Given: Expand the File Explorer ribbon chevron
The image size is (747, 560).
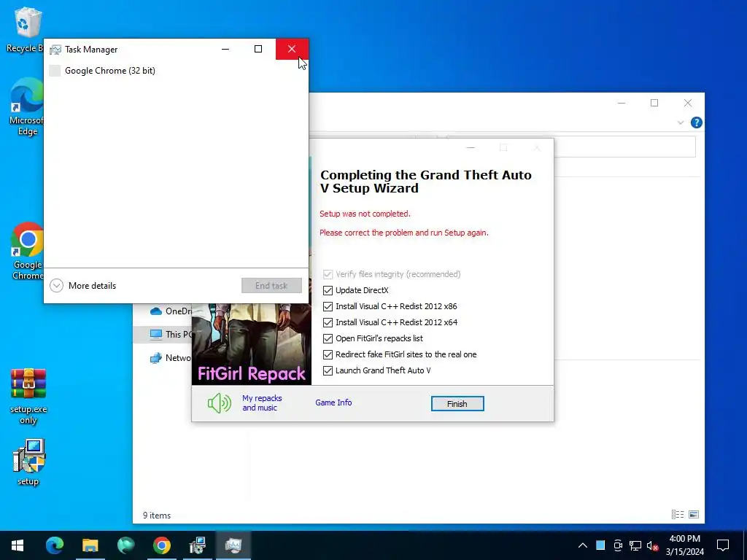Looking at the screenshot, I should coord(681,122).
